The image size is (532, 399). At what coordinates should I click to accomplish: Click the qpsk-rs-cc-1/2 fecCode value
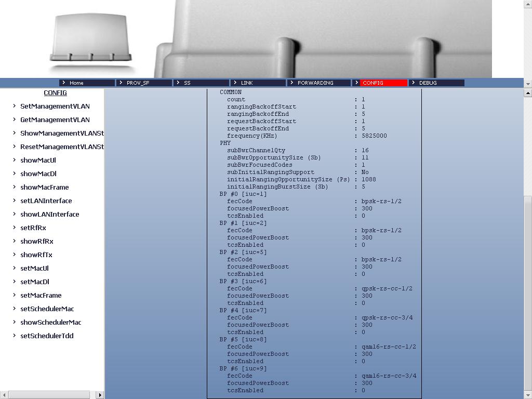click(x=387, y=289)
